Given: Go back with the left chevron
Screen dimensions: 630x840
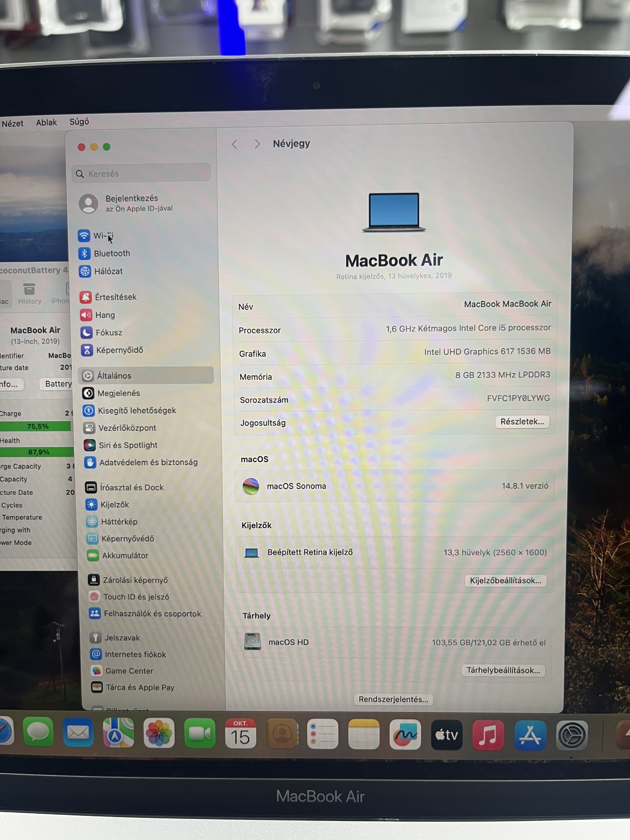Looking at the screenshot, I should coord(235,144).
